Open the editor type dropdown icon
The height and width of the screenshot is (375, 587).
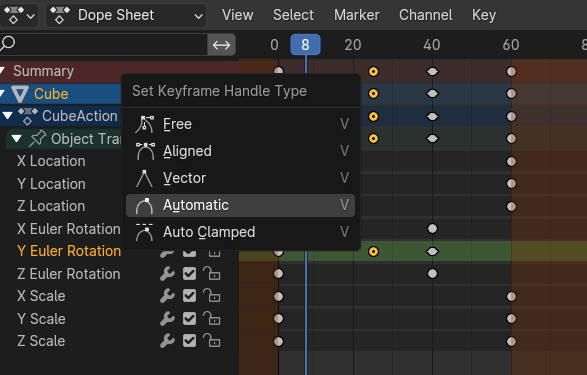18,15
